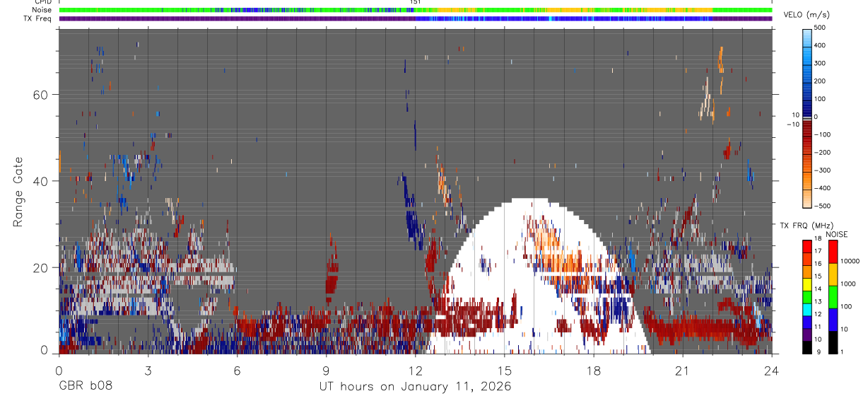Click the TX Freq color strip above the plot
This screenshot has width=868, height=401.
[416, 18]
